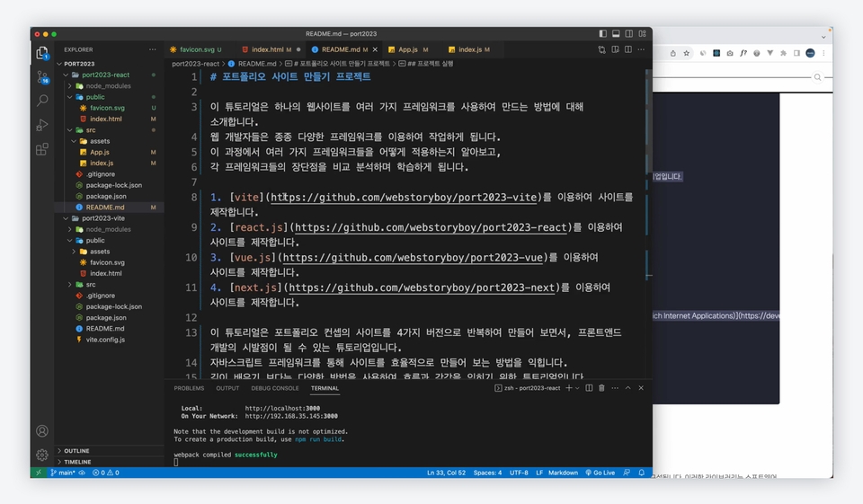Open the browser's three-dot menu
The height and width of the screenshot is (504, 863).
pyautogui.click(x=823, y=53)
